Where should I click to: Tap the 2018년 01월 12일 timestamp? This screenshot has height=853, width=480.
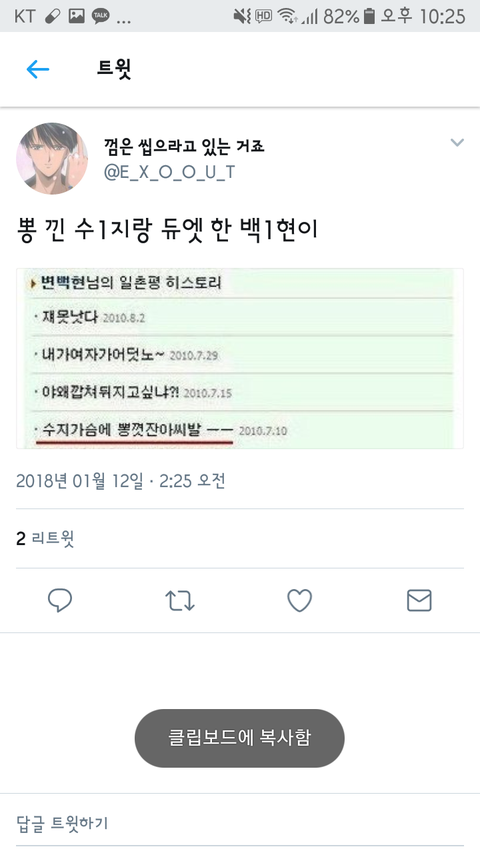pos(120,481)
